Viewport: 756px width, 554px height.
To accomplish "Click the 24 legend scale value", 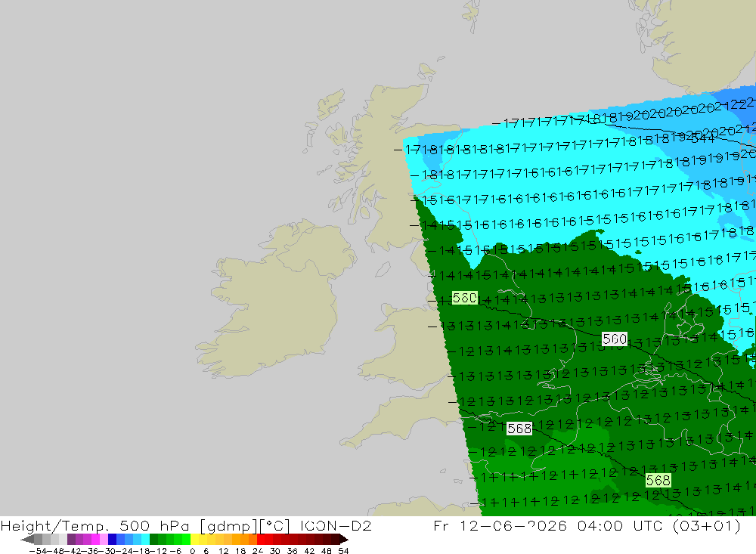I will click(x=258, y=551).
